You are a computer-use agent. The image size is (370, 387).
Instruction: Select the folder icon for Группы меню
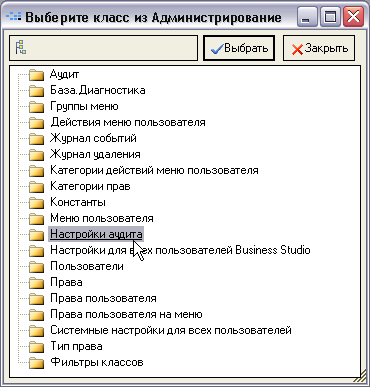[36, 107]
